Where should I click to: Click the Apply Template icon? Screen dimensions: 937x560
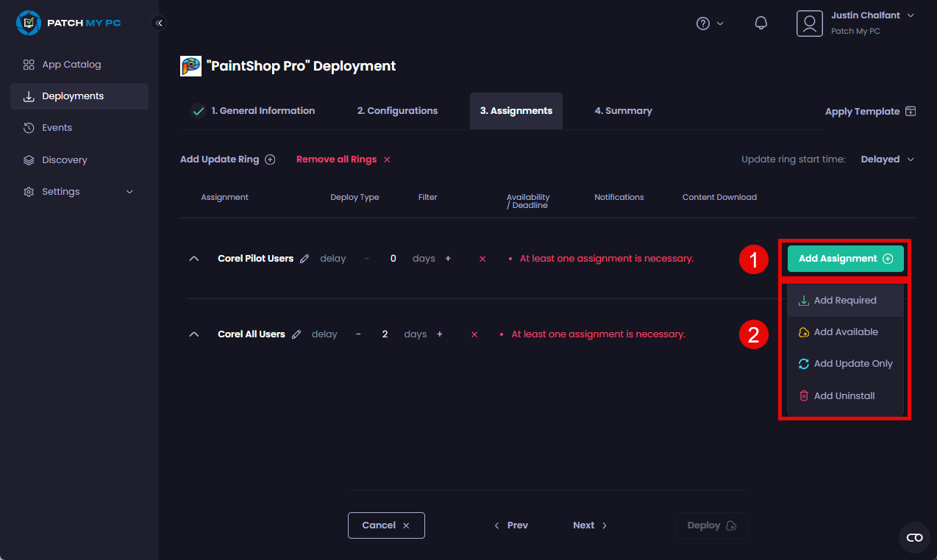coord(911,111)
